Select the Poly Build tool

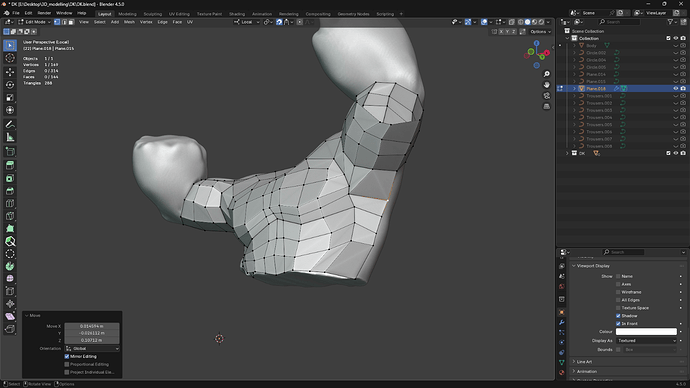pyautogui.click(x=10, y=228)
